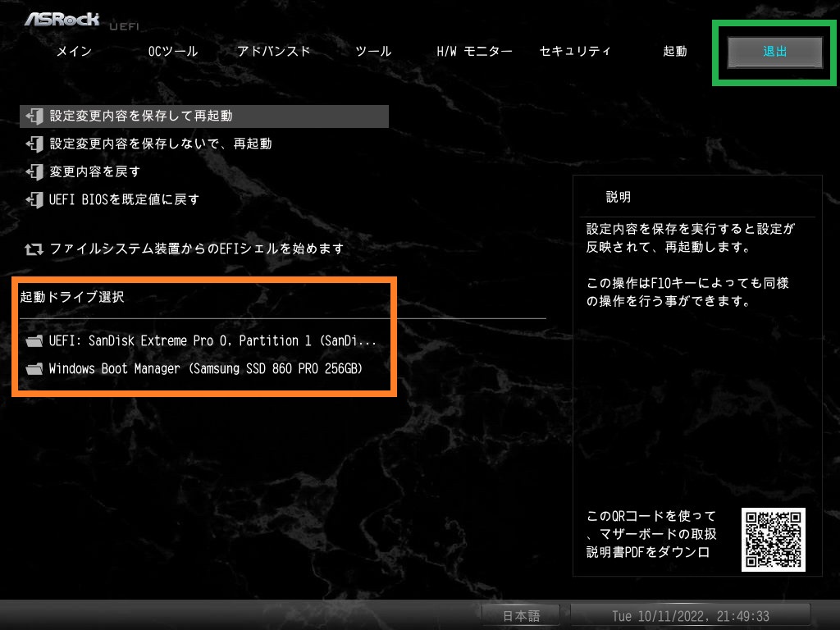Click folder icon for UEFI: SanDisk Extreme Pro
Viewport: 840px width, 630px height.
coord(34,341)
